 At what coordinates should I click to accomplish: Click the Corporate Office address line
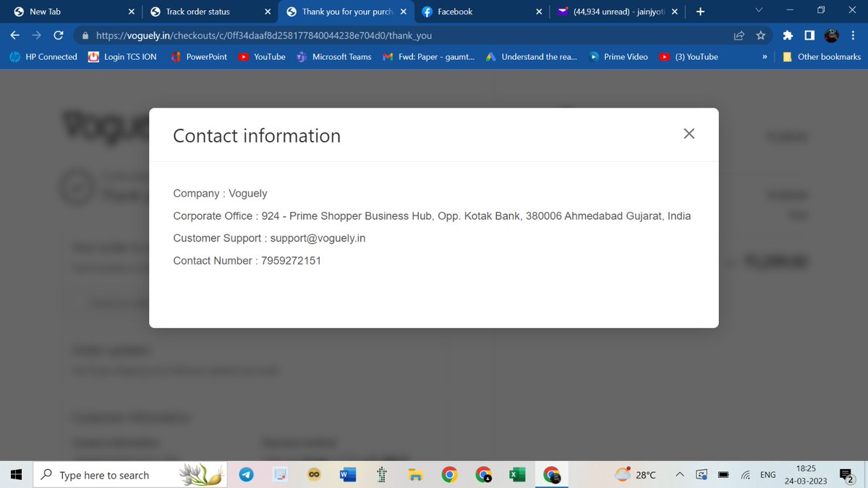[432, 215]
